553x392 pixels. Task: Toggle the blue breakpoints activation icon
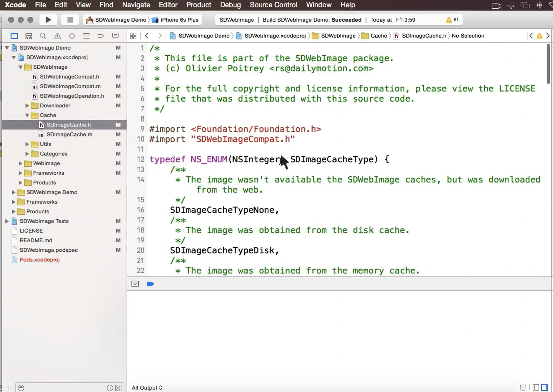point(150,284)
